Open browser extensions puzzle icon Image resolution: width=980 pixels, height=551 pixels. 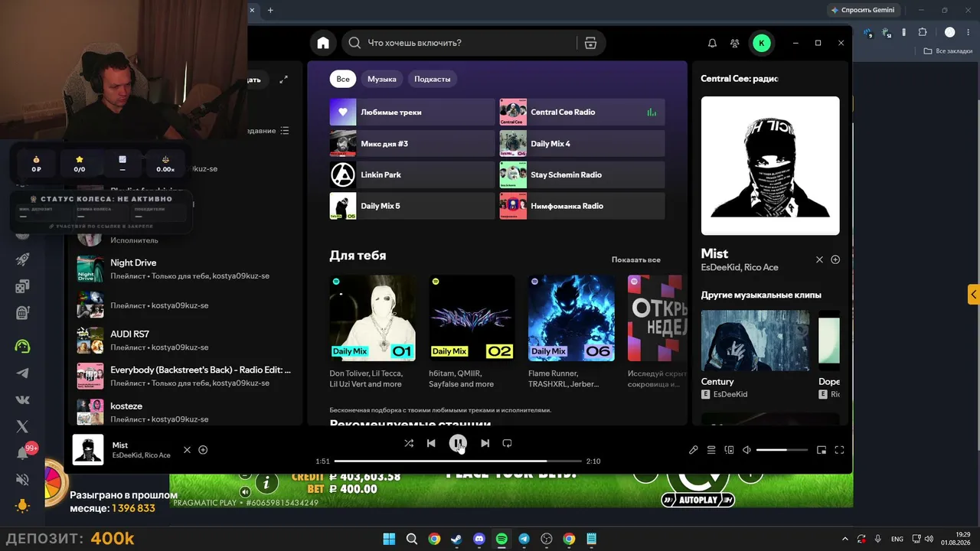(x=922, y=32)
